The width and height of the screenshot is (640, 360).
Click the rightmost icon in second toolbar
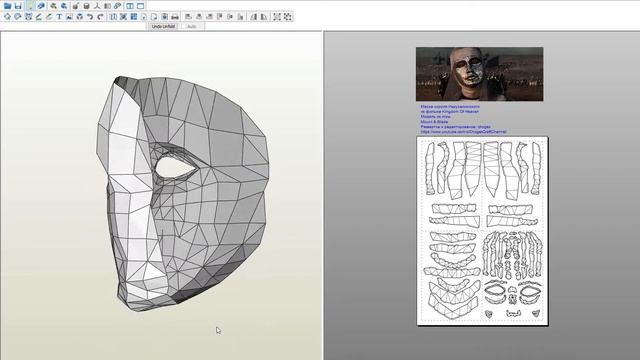tap(288, 17)
